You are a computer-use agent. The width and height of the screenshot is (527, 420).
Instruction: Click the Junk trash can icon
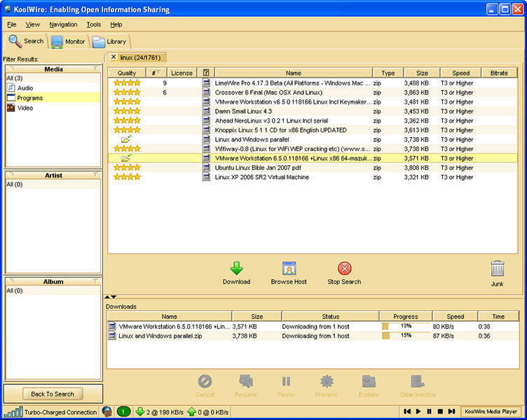498,269
